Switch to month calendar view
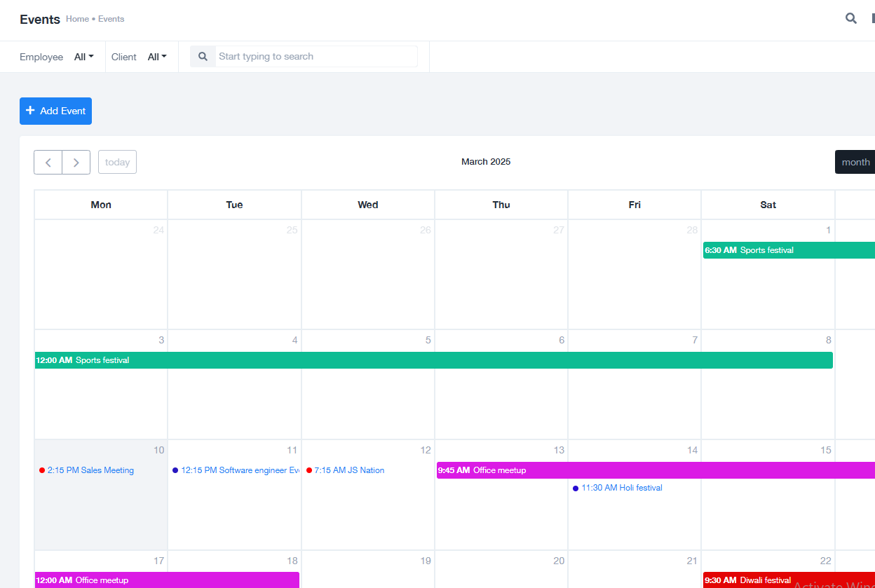 (x=855, y=162)
